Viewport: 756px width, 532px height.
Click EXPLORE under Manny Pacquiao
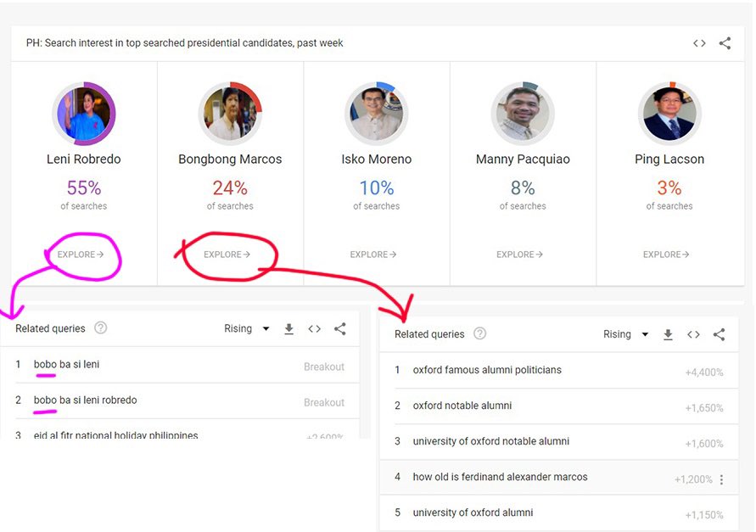[519, 254]
